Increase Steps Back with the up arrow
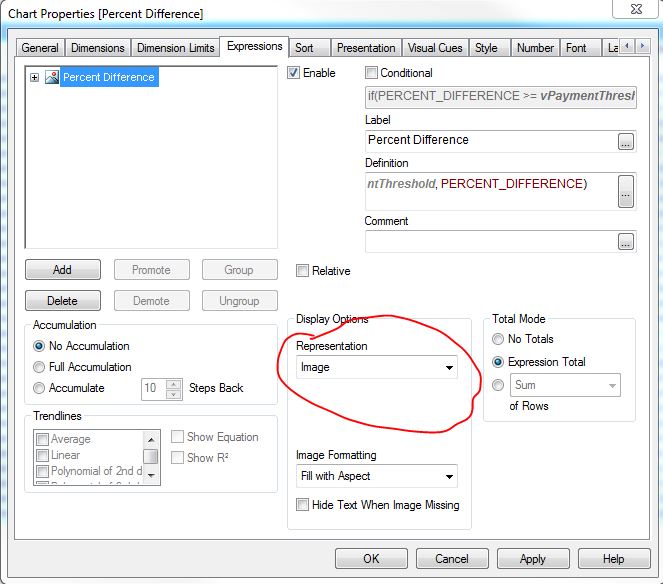The image size is (663, 584). click(174, 384)
